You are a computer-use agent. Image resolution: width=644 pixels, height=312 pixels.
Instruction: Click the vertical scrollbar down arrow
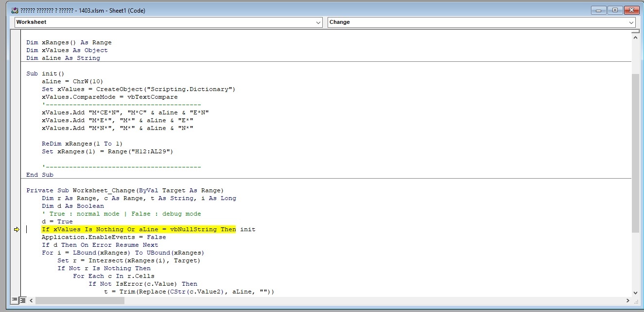[636, 293]
